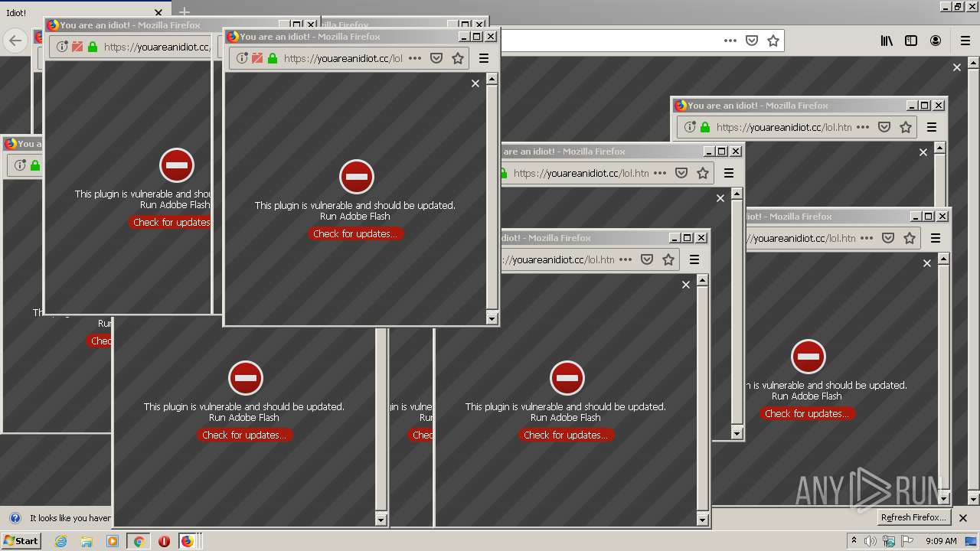Click volume speaker icon in system tray
This screenshot has height=551, width=980.
tap(871, 541)
